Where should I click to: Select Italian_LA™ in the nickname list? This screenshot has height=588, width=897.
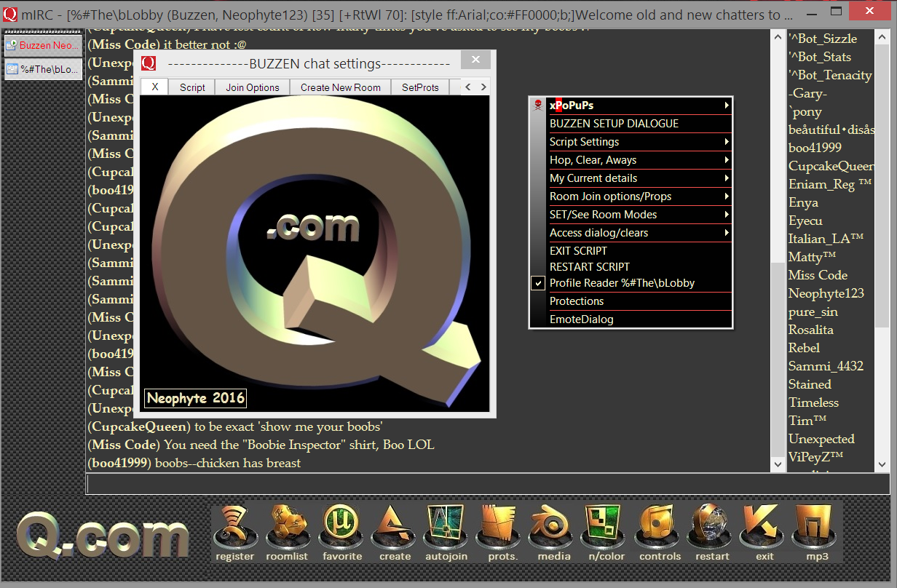(826, 239)
